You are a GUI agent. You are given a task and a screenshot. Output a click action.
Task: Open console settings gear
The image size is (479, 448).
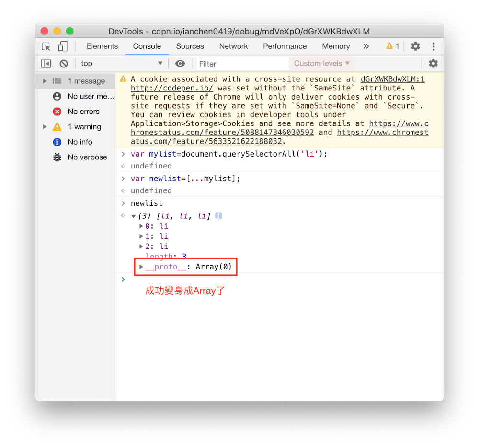[433, 64]
